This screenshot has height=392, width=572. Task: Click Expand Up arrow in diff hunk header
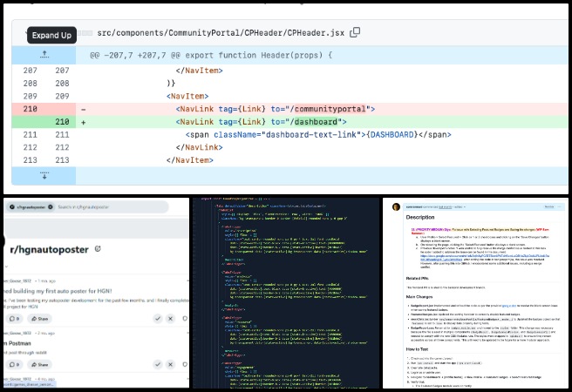[x=44, y=55]
